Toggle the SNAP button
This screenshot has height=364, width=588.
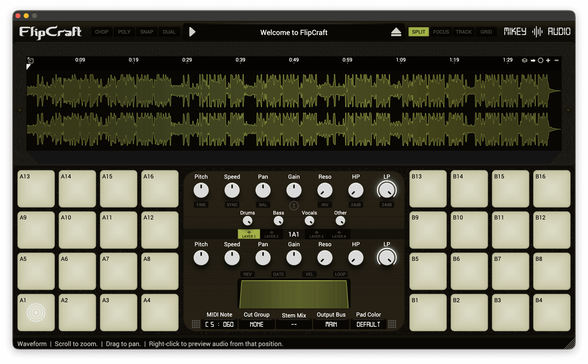pyautogui.click(x=146, y=32)
